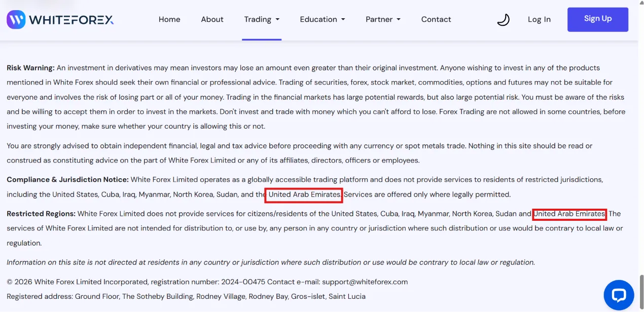Open the live chat bubble
This screenshot has width=644, height=312.
(x=619, y=295)
